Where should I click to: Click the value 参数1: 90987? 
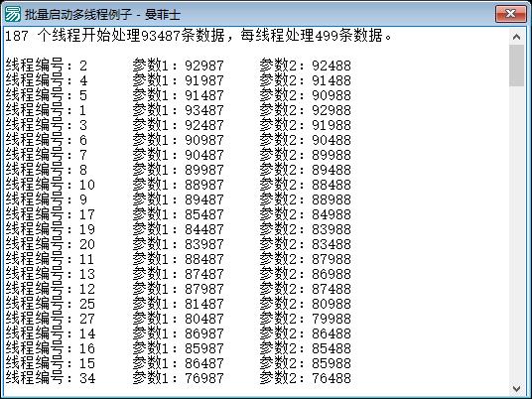pyautogui.click(x=178, y=140)
